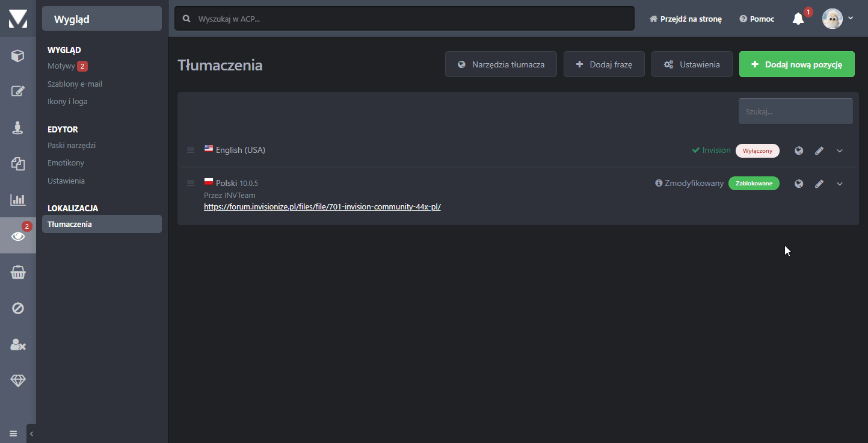
Task: Click the shopping basket sidebar icon
Action: point(18,273)
